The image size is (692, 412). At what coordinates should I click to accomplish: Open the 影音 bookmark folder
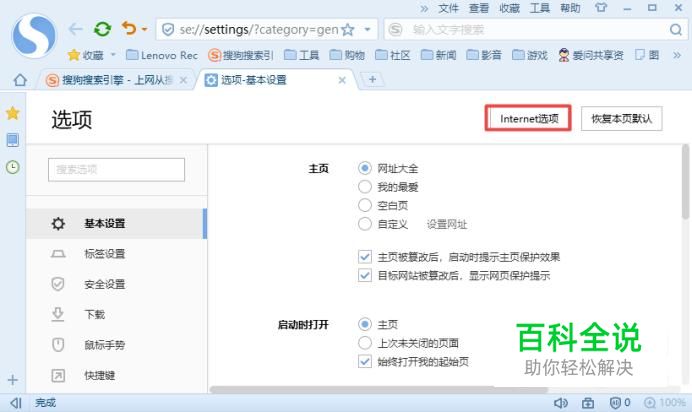coord(484,55)
